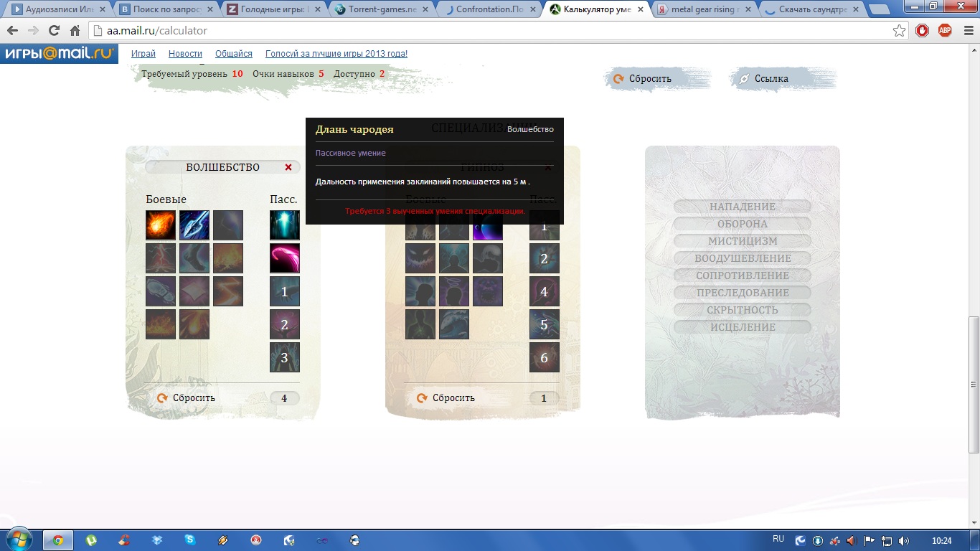Choose the ИСЦЕЛЕНИЕ specialization
The width and height of the screenshot is (980, 551).
[743, 327]
